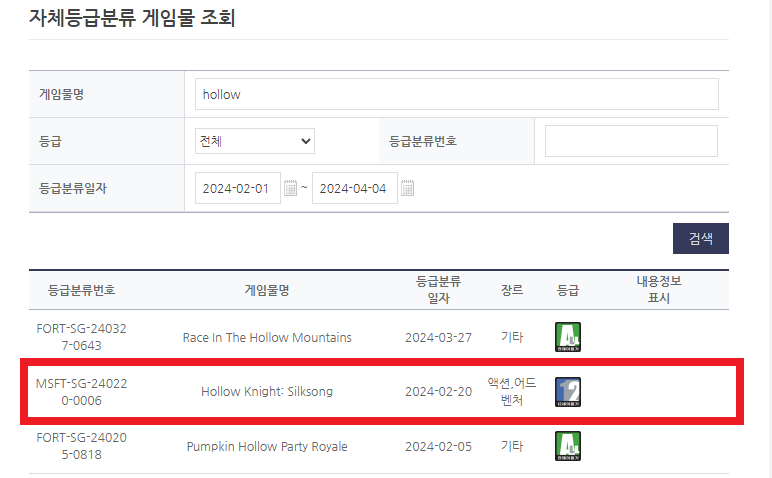Open the Hollow Knight: Silksong entry

(x=267, y=392)
